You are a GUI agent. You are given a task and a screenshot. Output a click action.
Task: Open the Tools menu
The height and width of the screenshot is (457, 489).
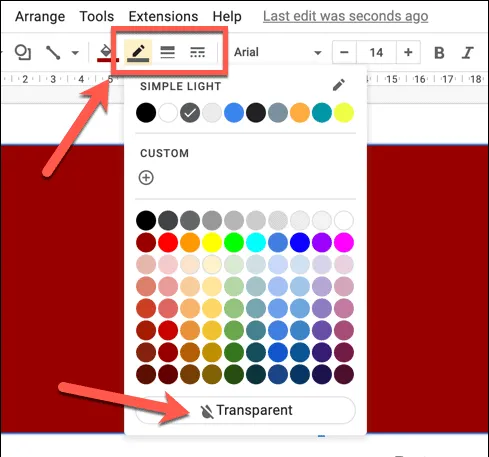(x=97, y=16)
